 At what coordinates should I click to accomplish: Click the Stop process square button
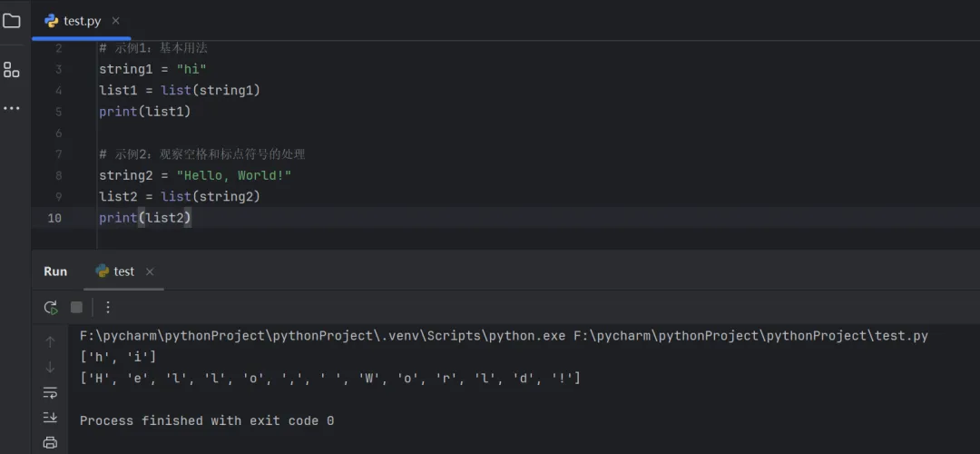[x=77, y=308]
